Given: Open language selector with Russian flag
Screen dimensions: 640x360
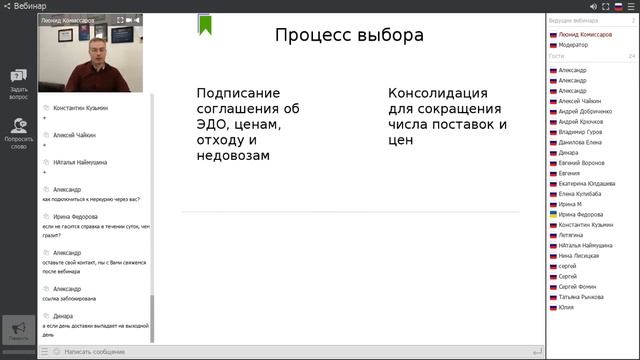Looking at the screenshot, I should (619, 7).
